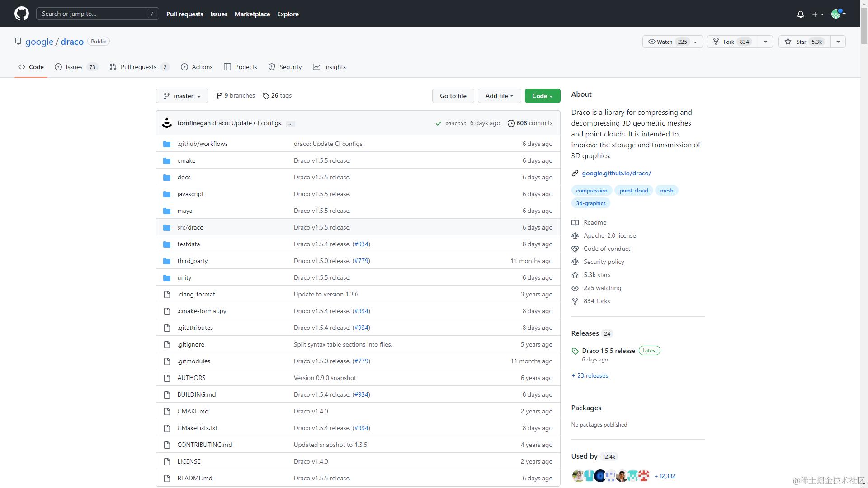Click the testdata folder icon
This screenshot has width=868, height=488.
click(x=167, y=244)
